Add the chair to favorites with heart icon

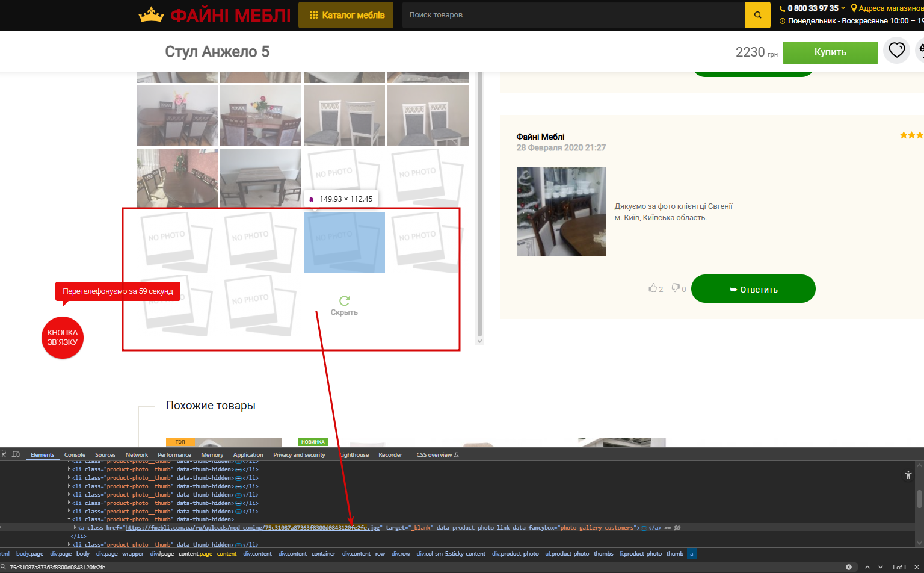pyautogui.click(x=897, y=50)
